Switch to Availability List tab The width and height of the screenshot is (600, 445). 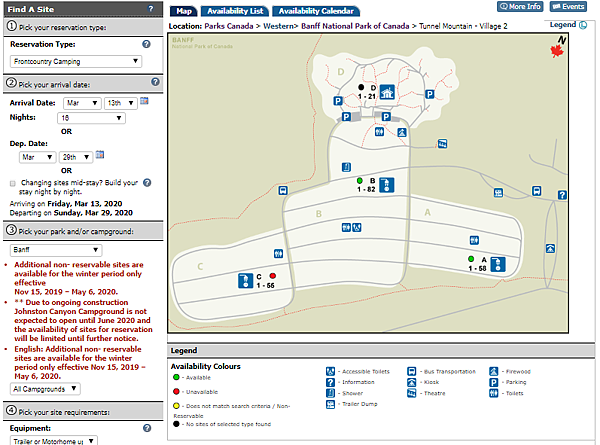click(235, 11)
